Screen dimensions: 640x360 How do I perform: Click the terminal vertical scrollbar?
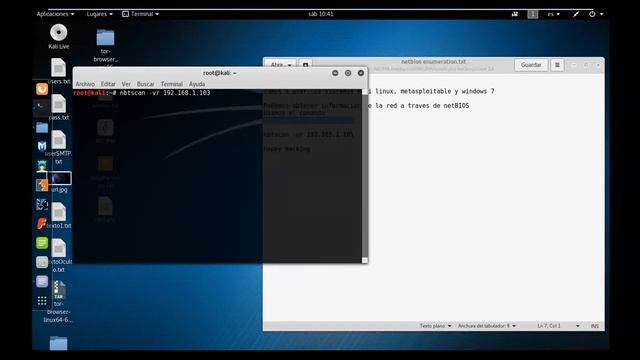pyautogui.click(x=365, y=176)
